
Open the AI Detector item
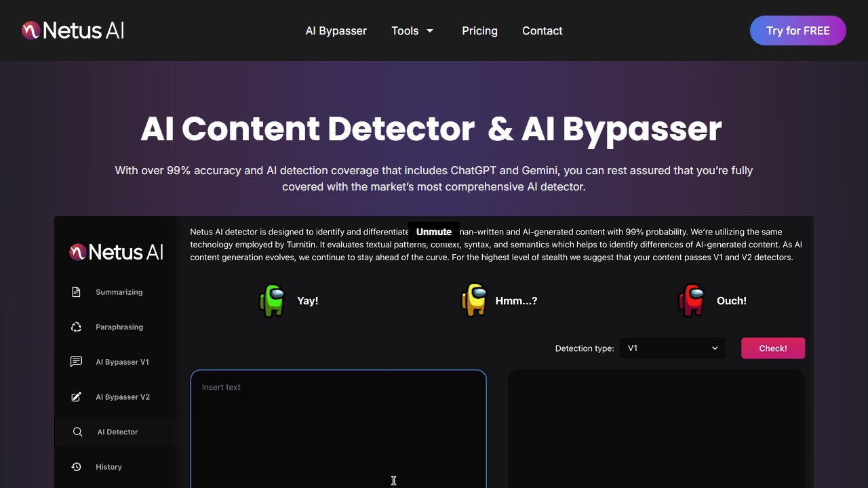coord(117,432)
